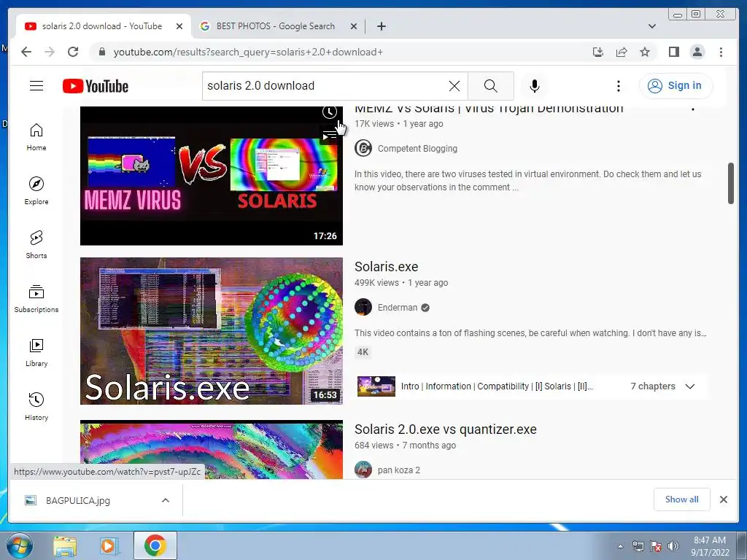Screen dimensions: 747x560
Task: Open action menu for MEMZ vs Solaris result
Action: 693,109
